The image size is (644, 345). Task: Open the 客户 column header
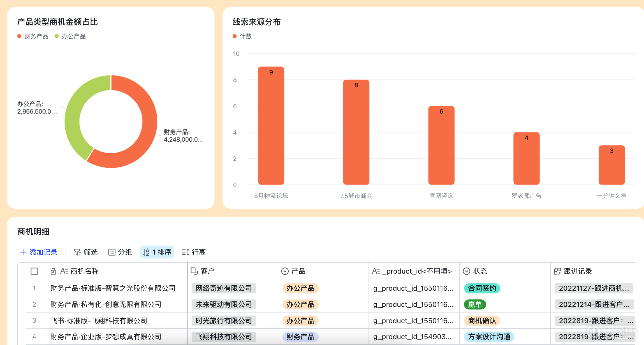pyautogui.click(x=233, y=271)
